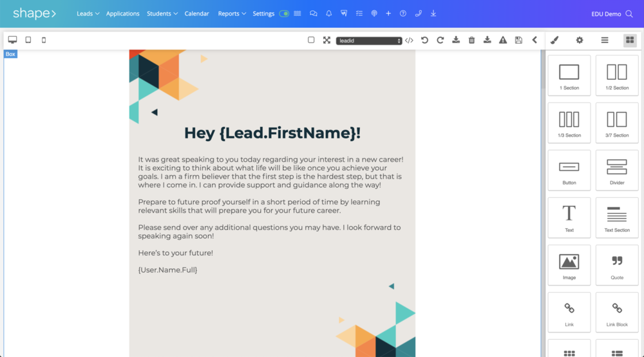Image resolution: width=644 pixels, height=357 pixels.
Task: Select the 1 Section block
Action: 569,75
